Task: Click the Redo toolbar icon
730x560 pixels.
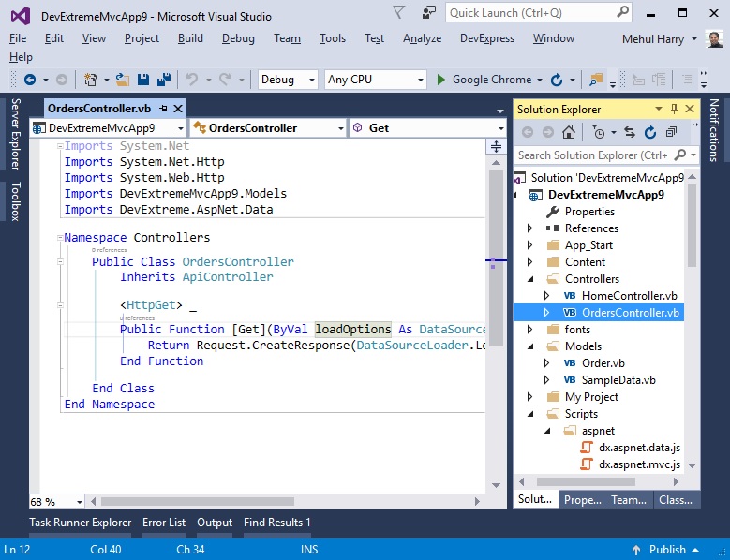Action: coord(225,80)
